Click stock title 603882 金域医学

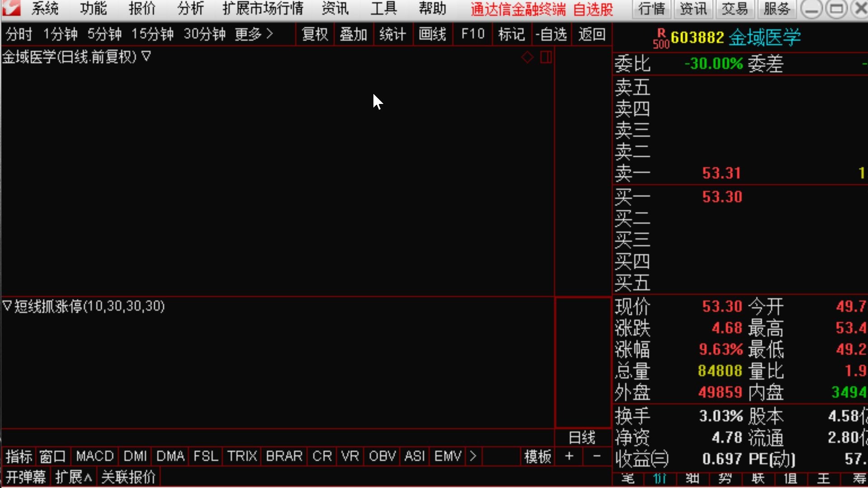tap(736, 37)
